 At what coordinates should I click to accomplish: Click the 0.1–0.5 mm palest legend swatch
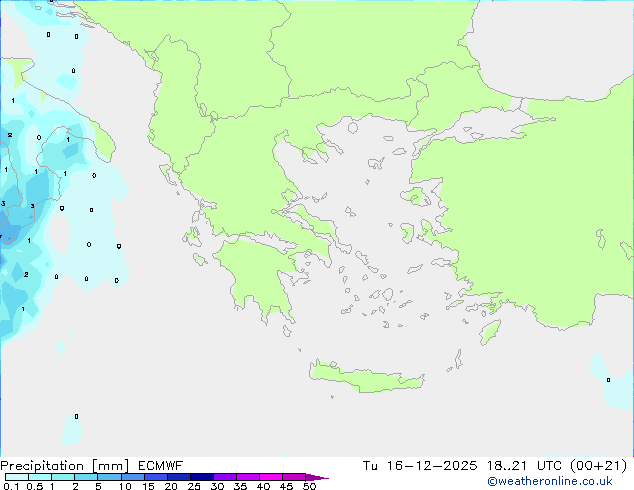[17, 477]
